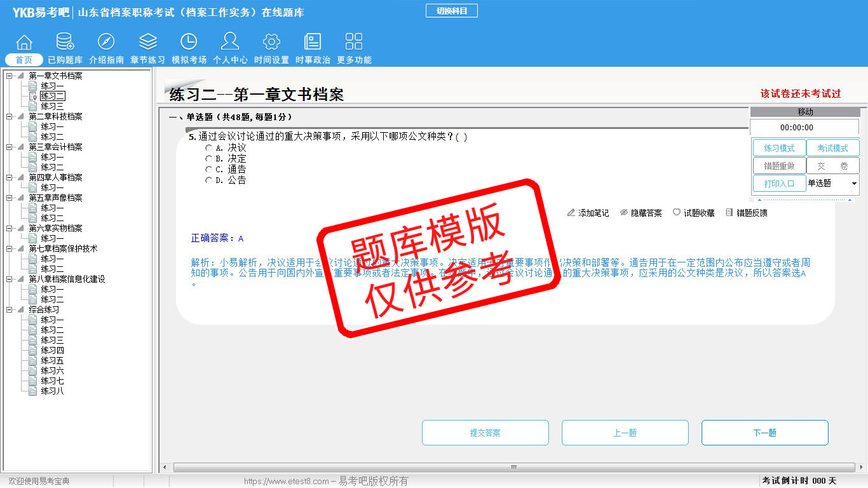868x488 pixels.
Task: Click the 介绍指南 compass icon
Action: (x=106, y=42)
